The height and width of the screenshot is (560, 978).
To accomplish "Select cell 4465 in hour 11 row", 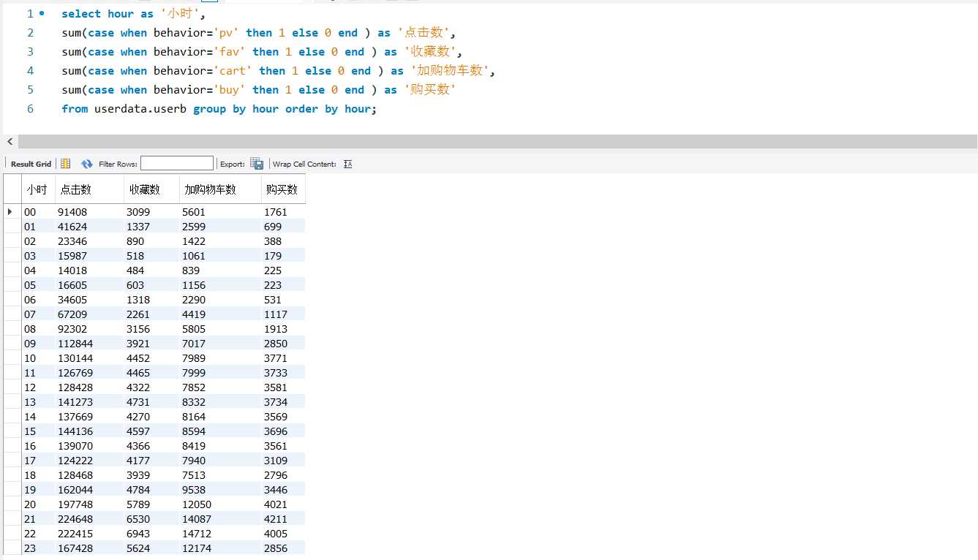I will pyautogui.click(x=151, y=373).
